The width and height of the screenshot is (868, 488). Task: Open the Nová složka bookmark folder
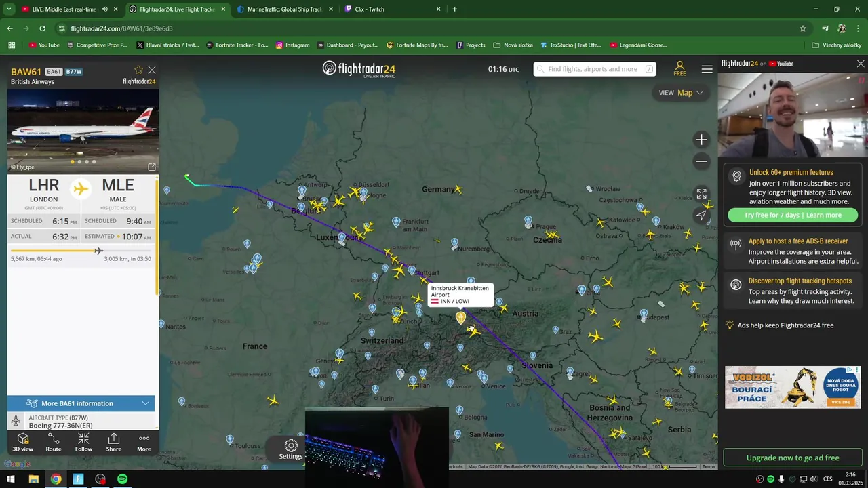[x=513, y=45]
